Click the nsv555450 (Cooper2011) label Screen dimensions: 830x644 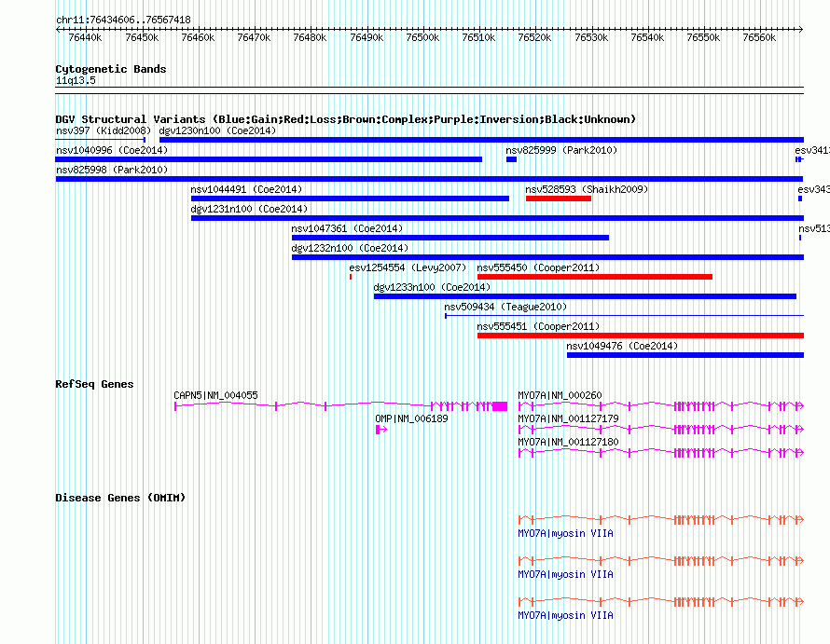tap(538, 267)
